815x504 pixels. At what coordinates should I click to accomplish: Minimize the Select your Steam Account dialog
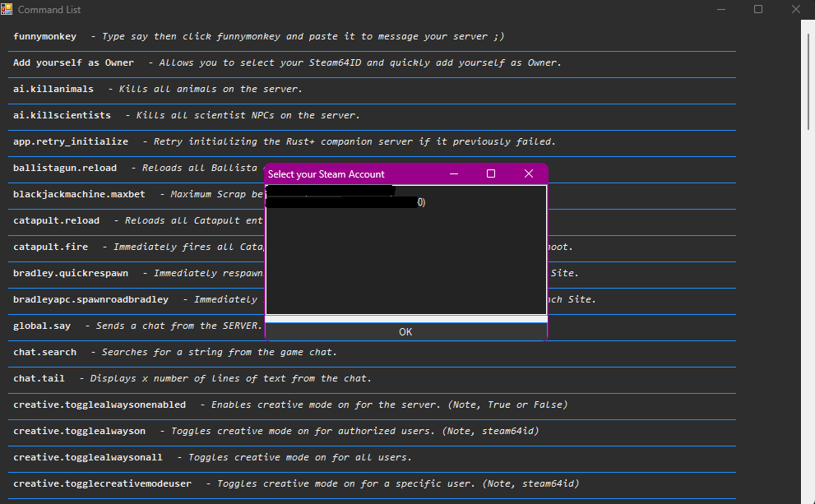453,173
